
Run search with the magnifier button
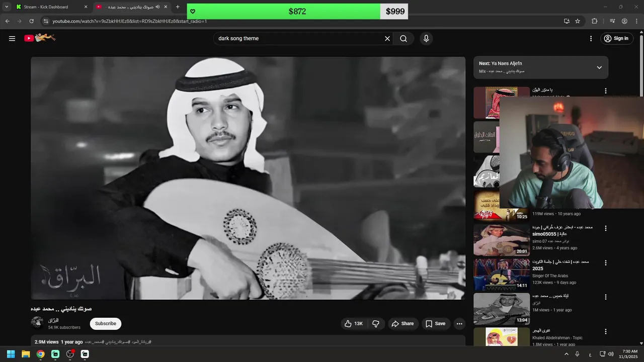(x=404, y=38)
